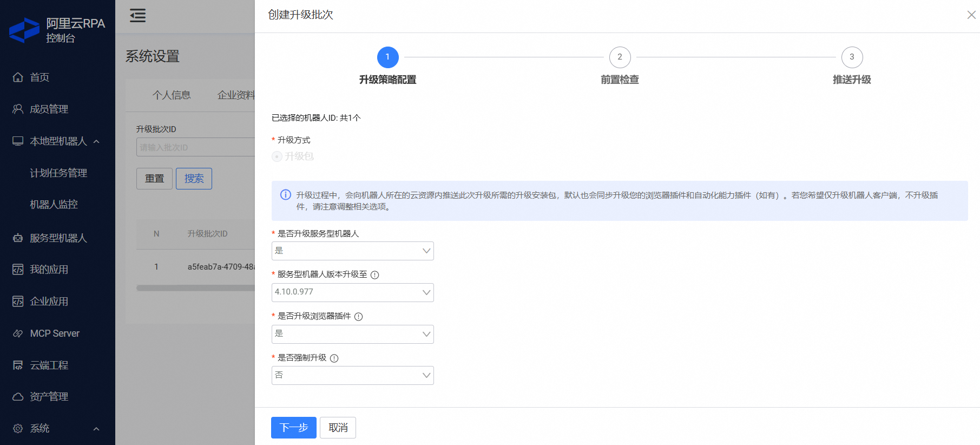980x445 pixels.
Task: Select the 升级包 radio option
Action: point(277,156)
